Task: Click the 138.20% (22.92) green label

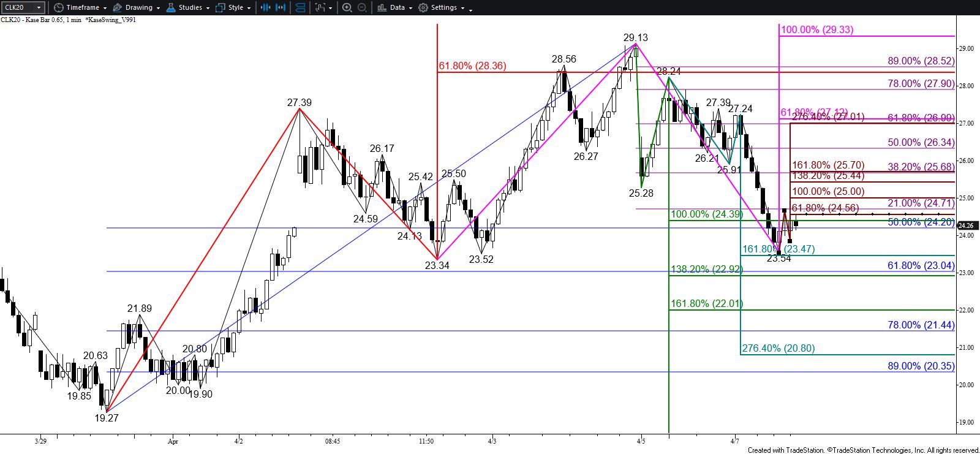Action: (x=707, y=268)
